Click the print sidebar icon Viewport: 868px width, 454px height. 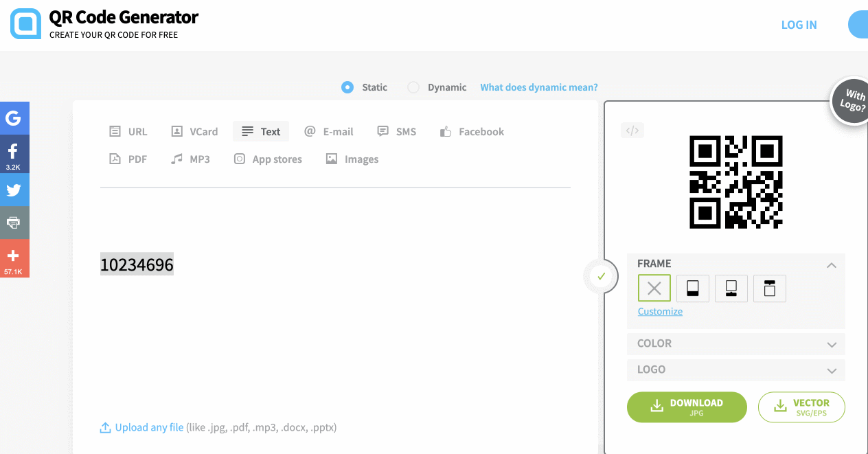pyautogui.click(x=14, y=223)
